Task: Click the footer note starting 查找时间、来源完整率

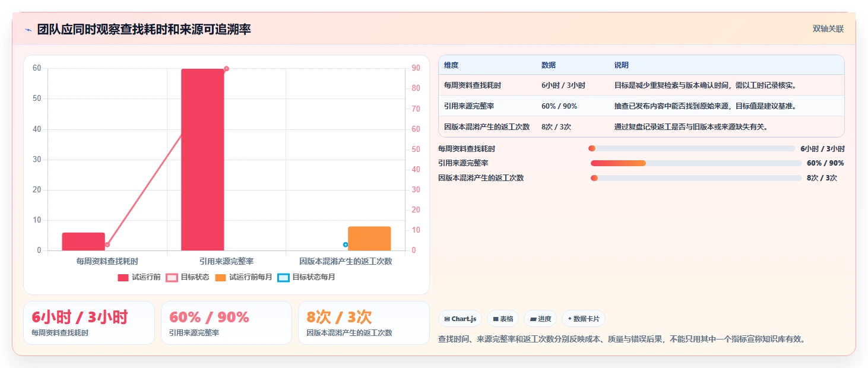Action: coord(622,340)
